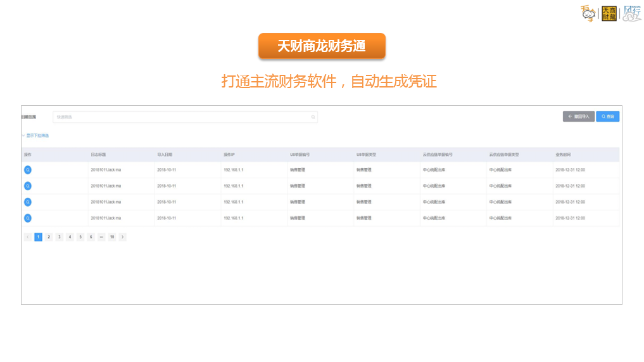The width and height of the screenshot is (644, 362).
Task: Click first row's 20181011Jack ma log title
Action: coord(106,170)
